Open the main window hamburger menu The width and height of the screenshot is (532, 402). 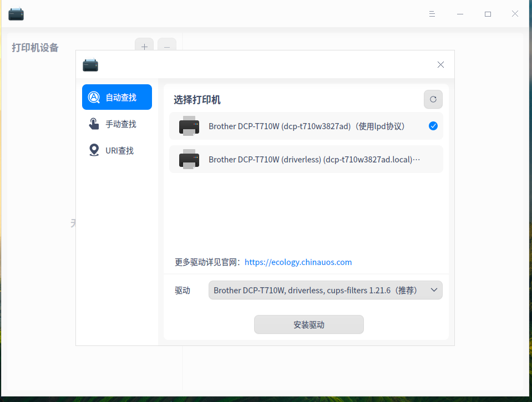tap(432, 14)
